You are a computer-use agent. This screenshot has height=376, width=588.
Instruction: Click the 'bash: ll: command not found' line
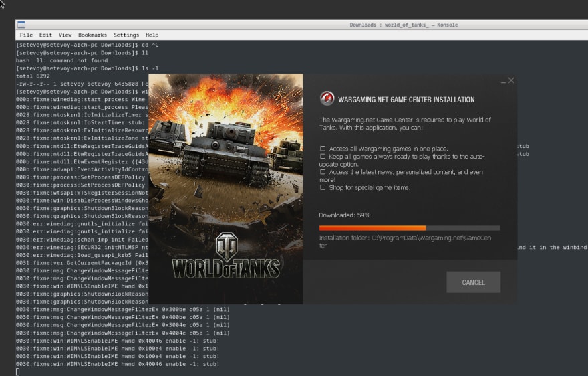tap(62, 60)
